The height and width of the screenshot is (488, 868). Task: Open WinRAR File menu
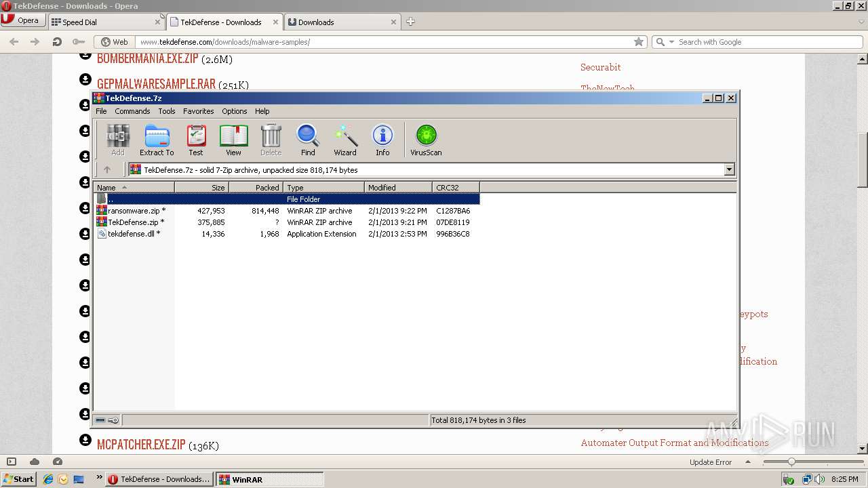[x=101, y=111]
